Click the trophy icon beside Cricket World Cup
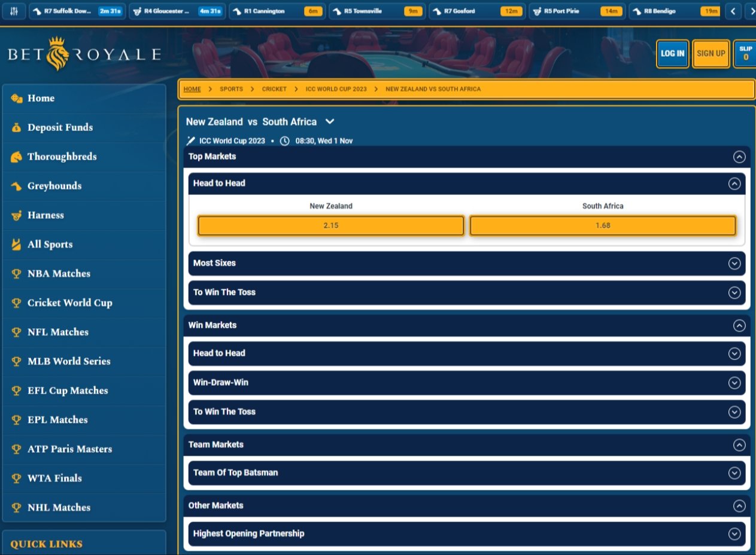The height and width of the screenshot is (555, 756). [17, 303]
